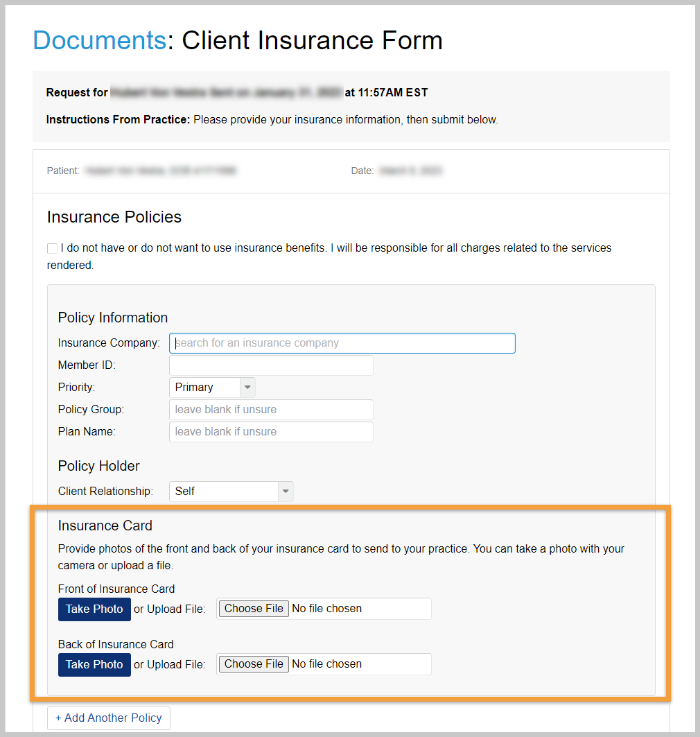Click the Insurance Policies section heading
Image resolution: width=700 pixels, height=737 pixels.
[114, 217]
